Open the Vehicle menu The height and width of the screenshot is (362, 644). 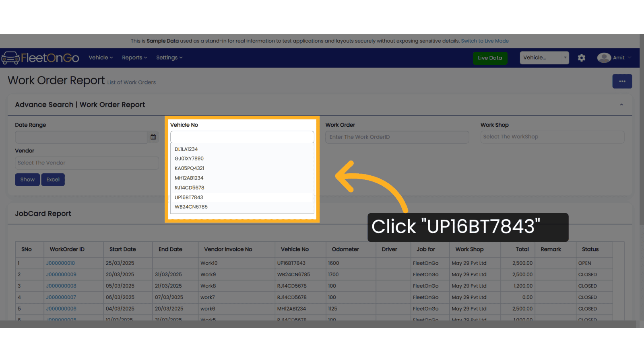pos(101,58)
